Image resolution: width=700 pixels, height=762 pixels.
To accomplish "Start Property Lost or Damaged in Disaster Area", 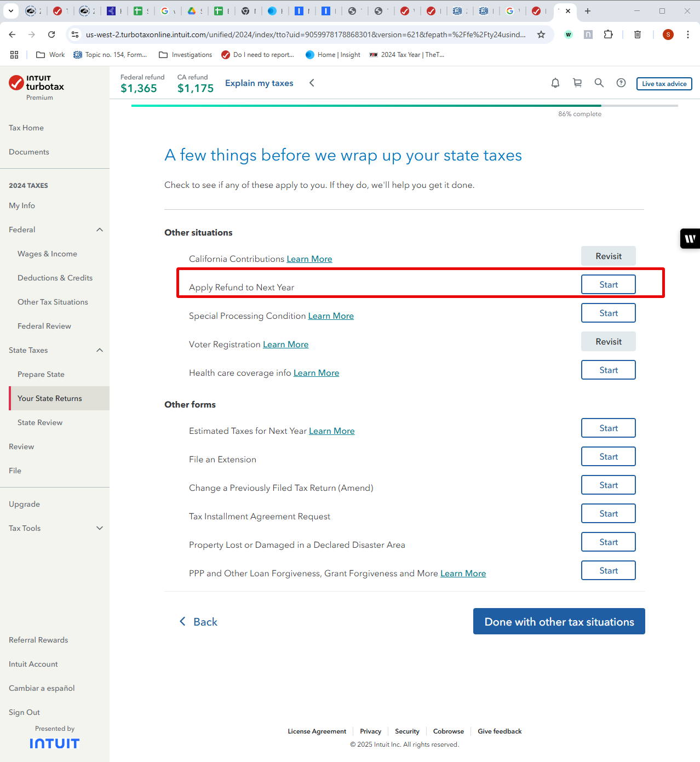I will pyautogui.click(x=609, y=542).
